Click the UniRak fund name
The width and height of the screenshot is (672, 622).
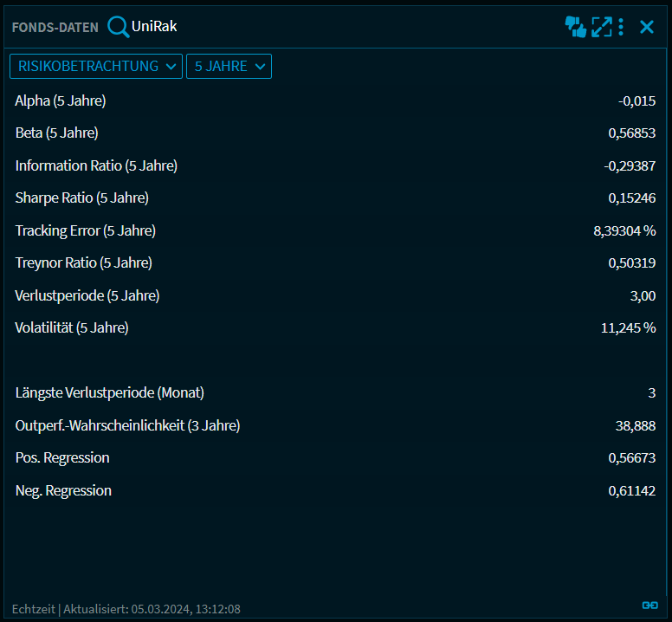154,27
